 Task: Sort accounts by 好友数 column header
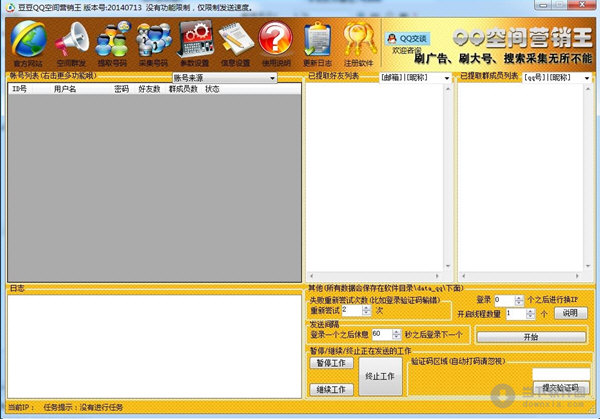click(x=149, y=89)
